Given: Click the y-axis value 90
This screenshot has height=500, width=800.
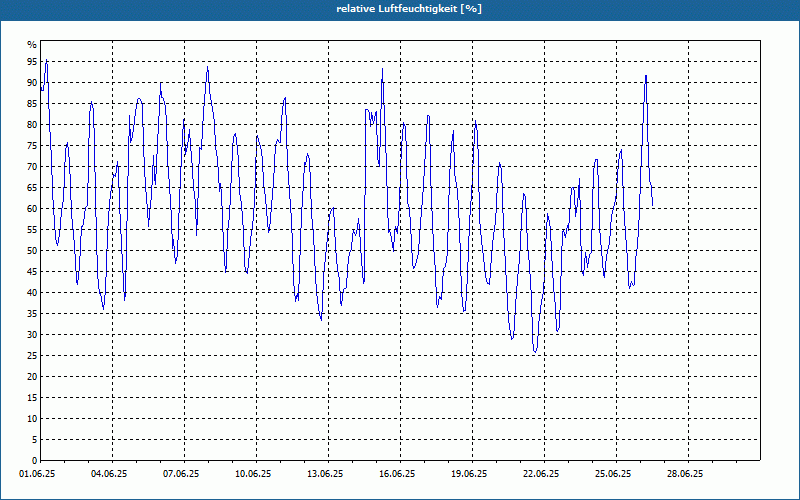Looking at the screenshot, I should pos(32,83).
